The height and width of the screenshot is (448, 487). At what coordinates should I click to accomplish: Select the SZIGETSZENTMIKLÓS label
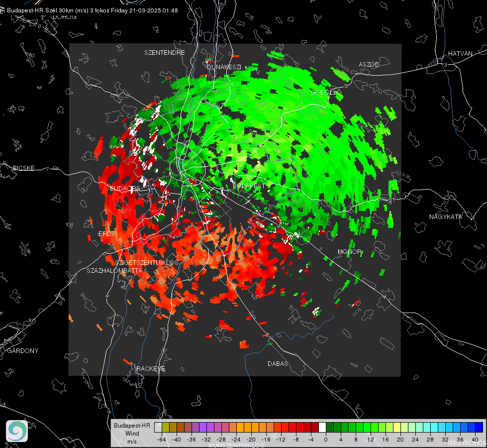click(147, 262)
